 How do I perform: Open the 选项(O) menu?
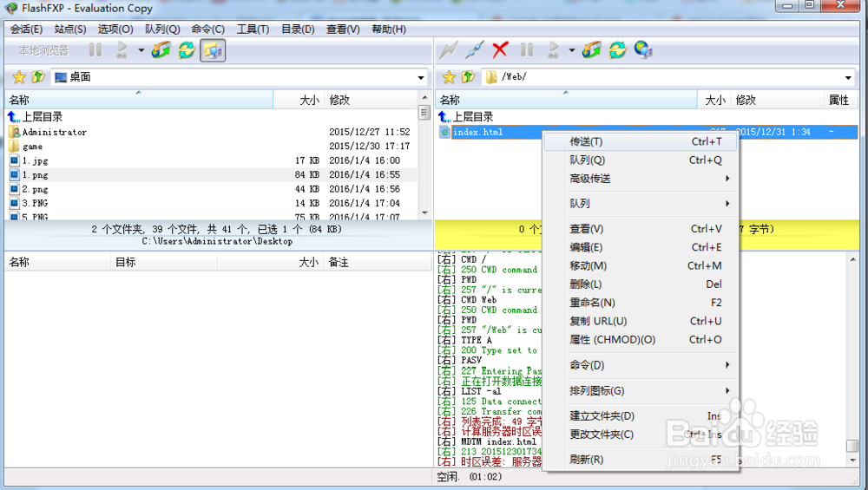115,29
